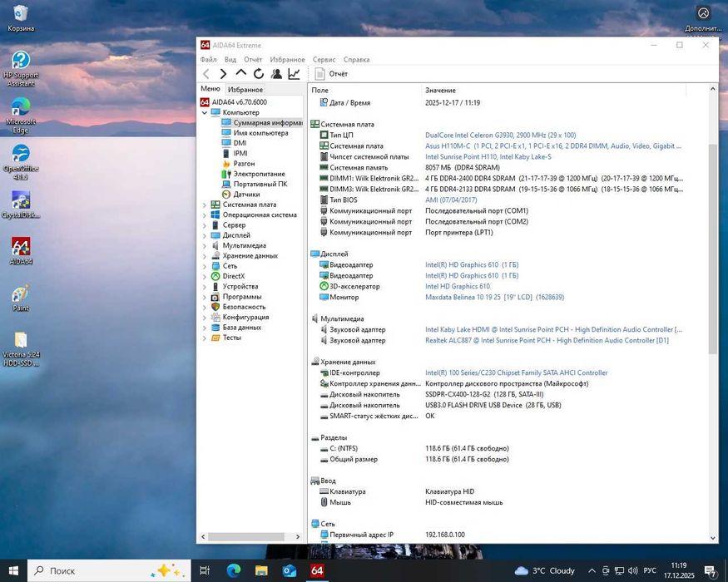Expand the Системная плата tree node
The height and width of the screenshot is (582, 728).
(x=205, y=205)
